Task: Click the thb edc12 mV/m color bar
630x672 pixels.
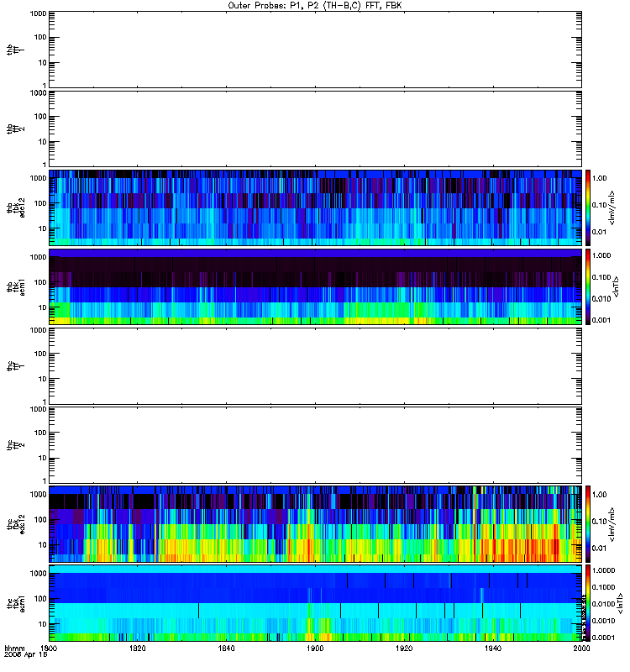Action: [588, 207]
